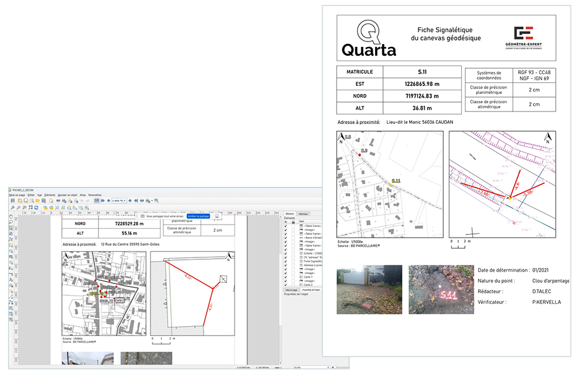Click 1226865.98 m EST value
This screenshot has height=375, width=588.
pyautogui.click(x=422, y=84)
